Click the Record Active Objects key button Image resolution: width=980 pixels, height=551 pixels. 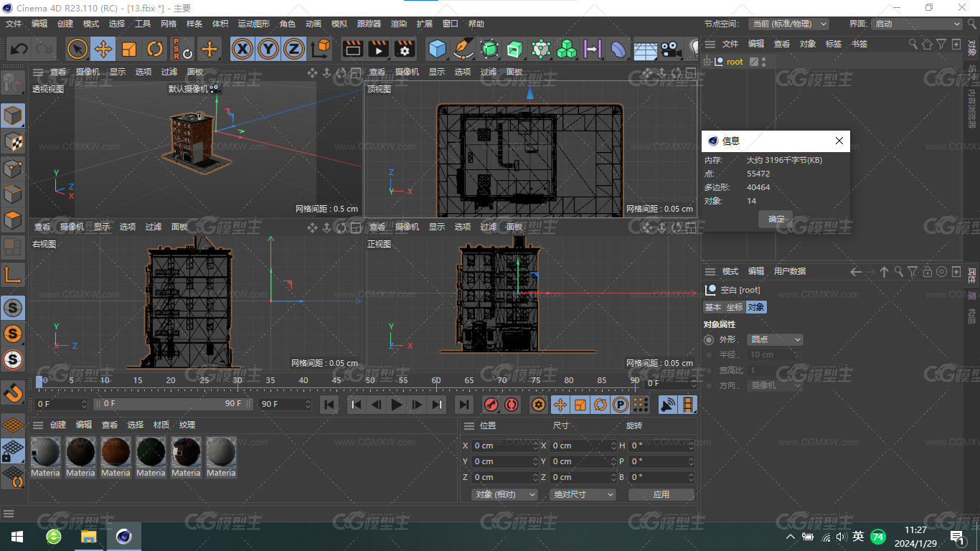pos(491,405)
